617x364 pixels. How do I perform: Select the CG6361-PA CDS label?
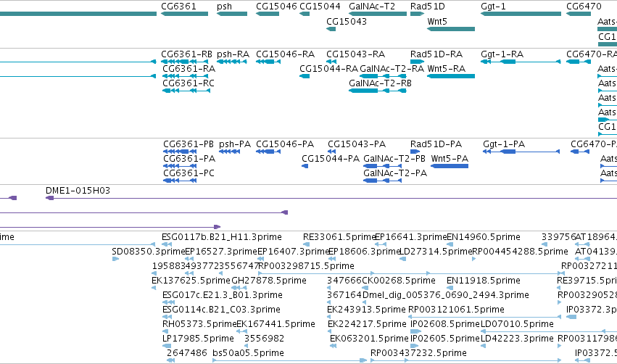point(189,159)
